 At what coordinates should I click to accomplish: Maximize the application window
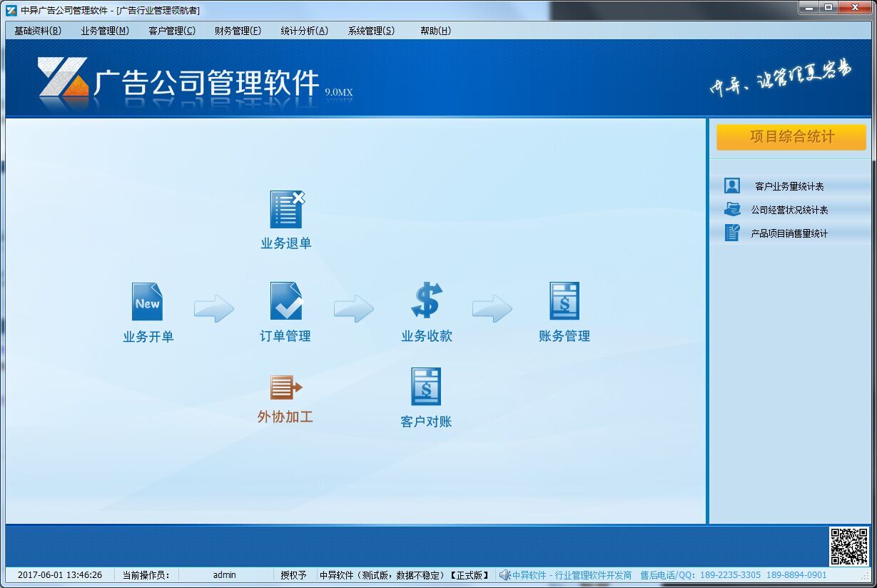(x=828, y=7)
